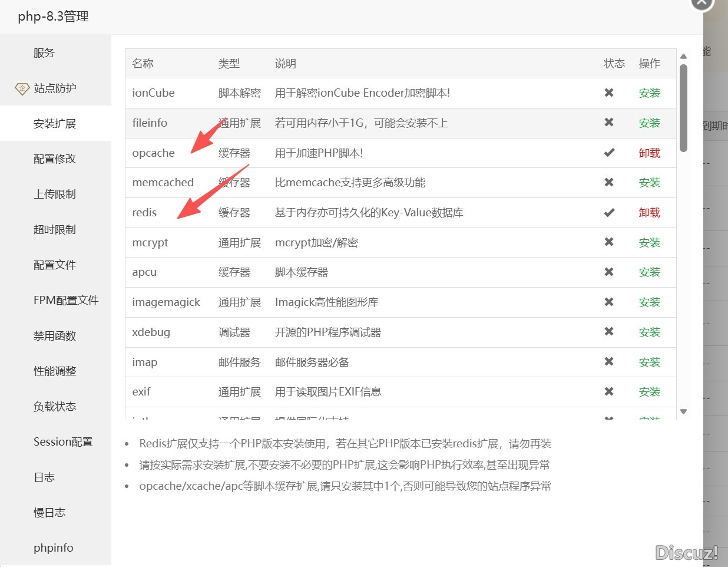Open the 配置修改 sidebar section
The image size is (728, 567).
pyautogui.click(x=55, y=159)
